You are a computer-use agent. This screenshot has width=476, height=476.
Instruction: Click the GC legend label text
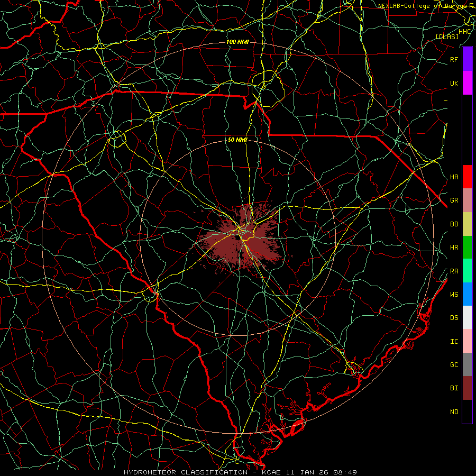coord(454,364)
